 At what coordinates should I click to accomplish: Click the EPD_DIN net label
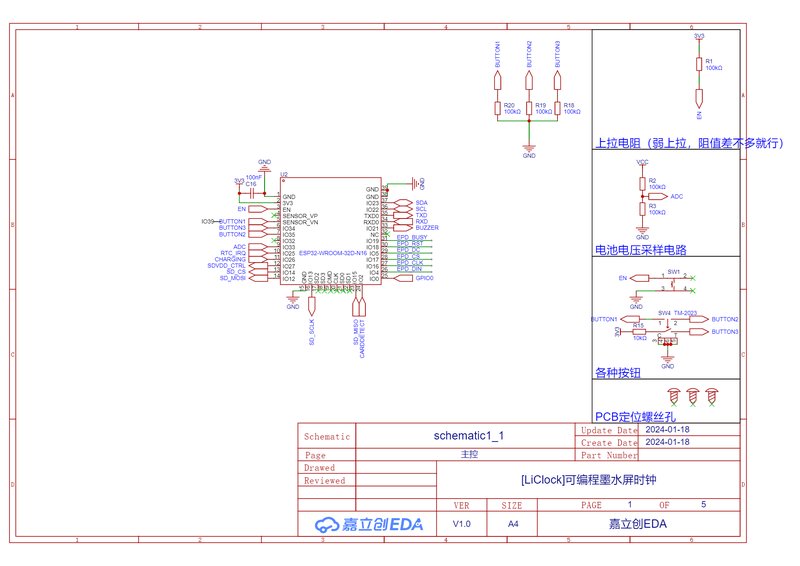[x=410, y=268]
